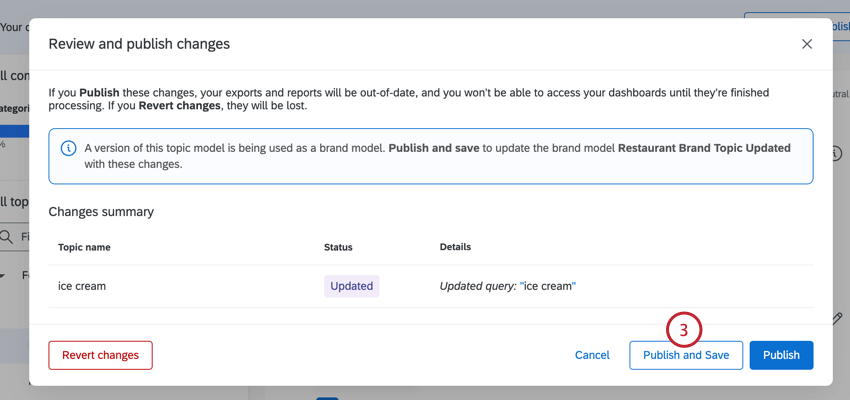850x400 pixels.
Task: Expand the dropdown arrow at left edge
Action: (x=3, y=275)
